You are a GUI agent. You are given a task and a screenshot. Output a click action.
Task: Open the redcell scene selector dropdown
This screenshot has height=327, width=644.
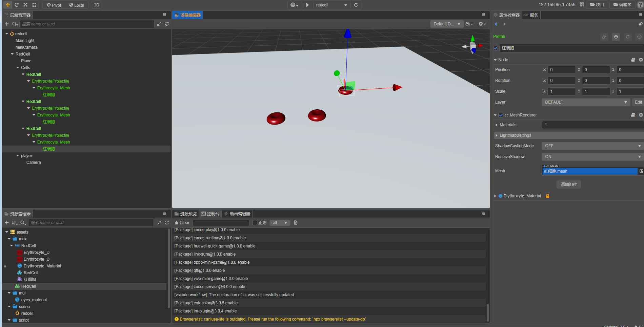pos(331,5)
